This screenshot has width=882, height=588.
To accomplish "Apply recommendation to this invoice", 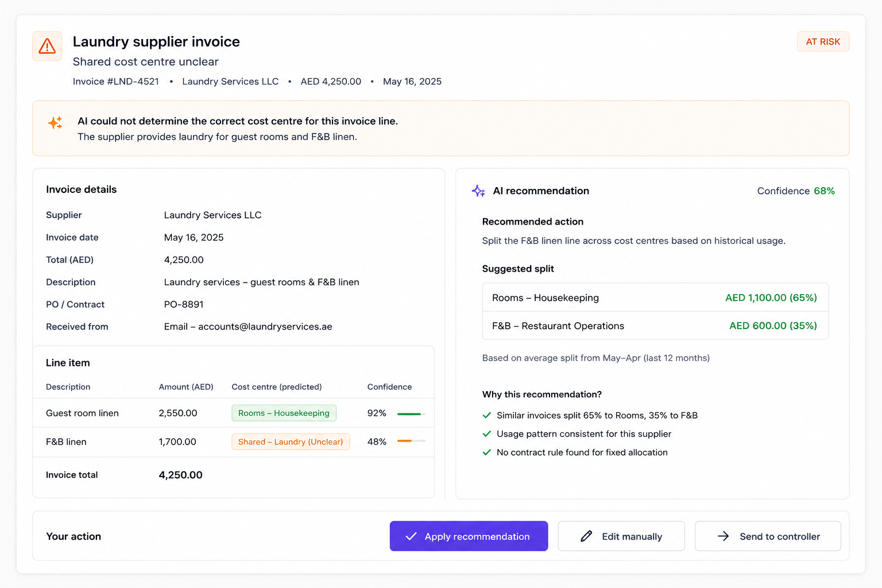I will coord(469,536).
